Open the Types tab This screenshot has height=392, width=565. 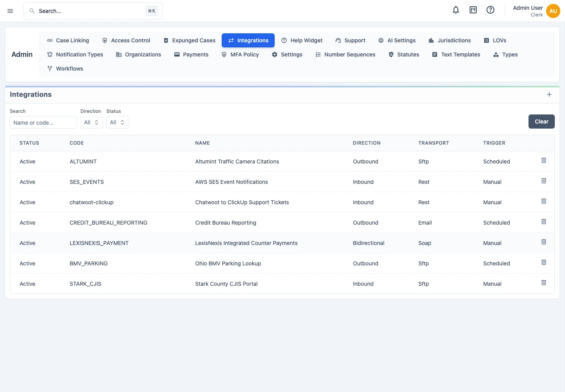(505, 54)
